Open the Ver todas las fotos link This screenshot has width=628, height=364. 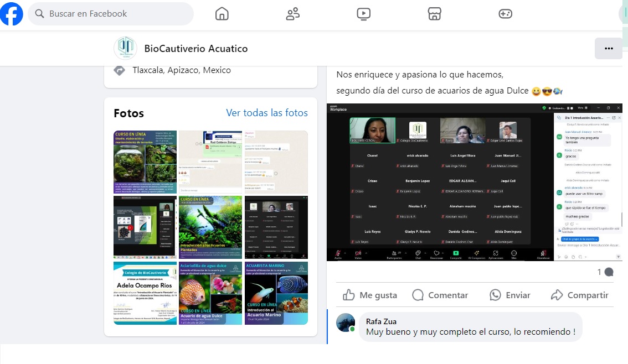(x=267, y=113)
